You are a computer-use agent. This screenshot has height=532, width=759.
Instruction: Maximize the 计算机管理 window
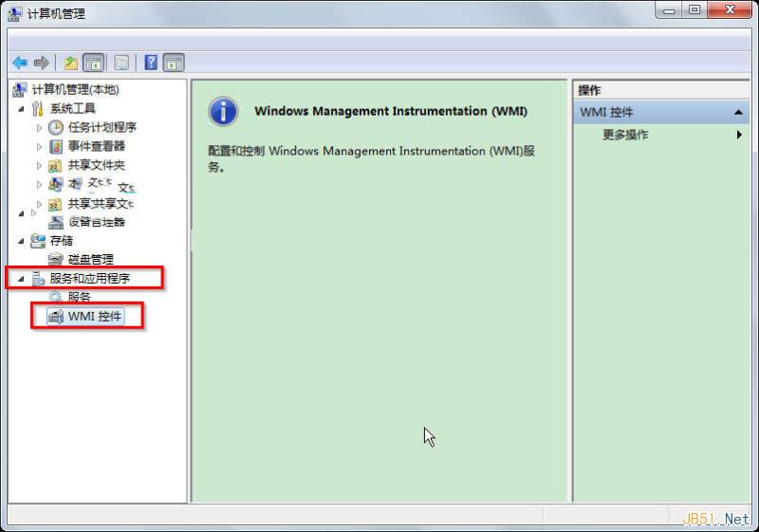[694, 9]
